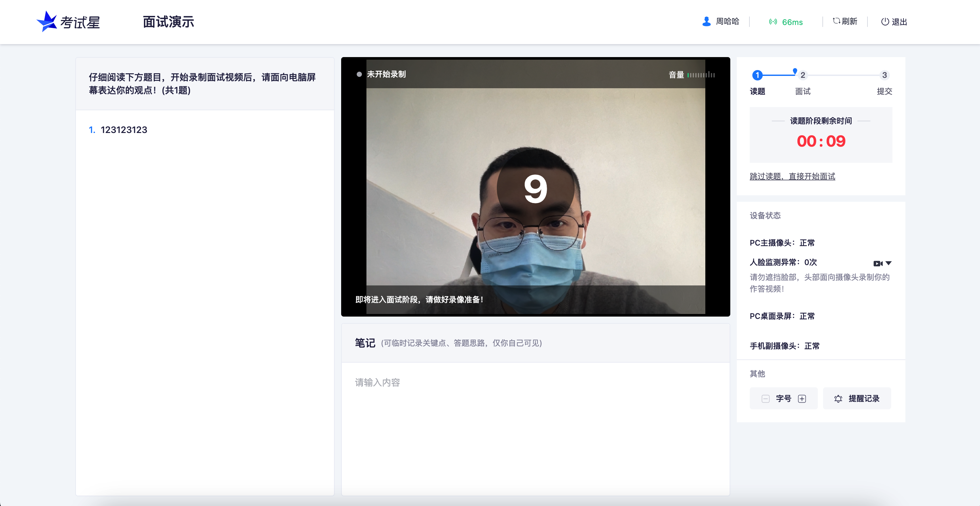
Task: Increase font size with the plus icon
Action: (x=802, y=398)
